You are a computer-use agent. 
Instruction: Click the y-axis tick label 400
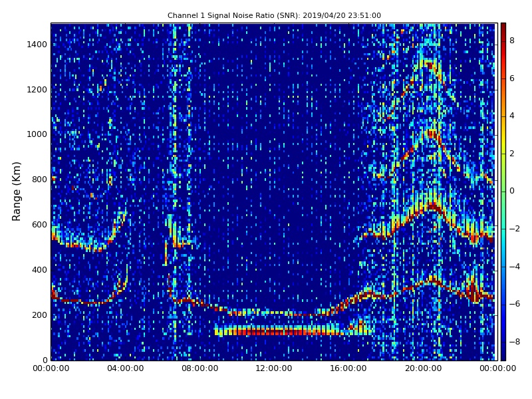pos(39,270)
